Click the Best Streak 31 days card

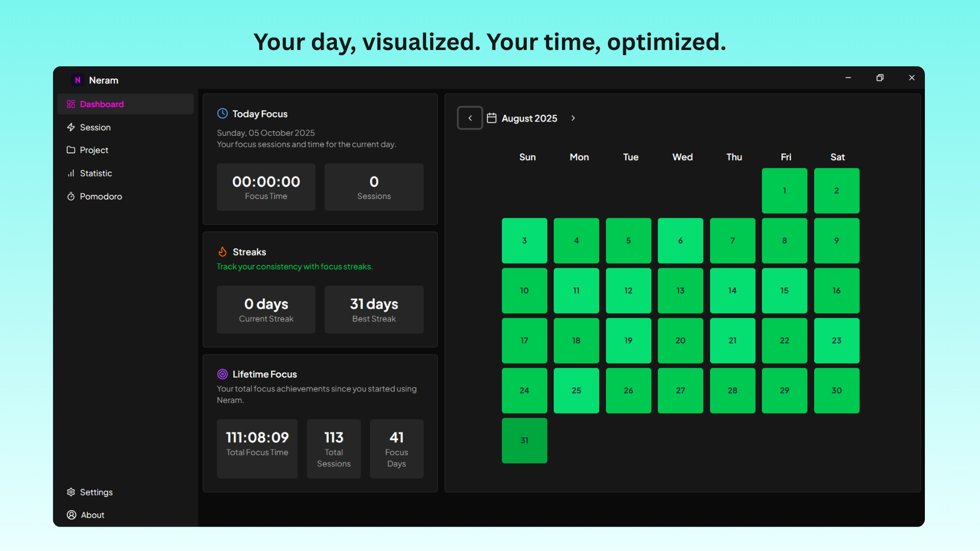374,309
